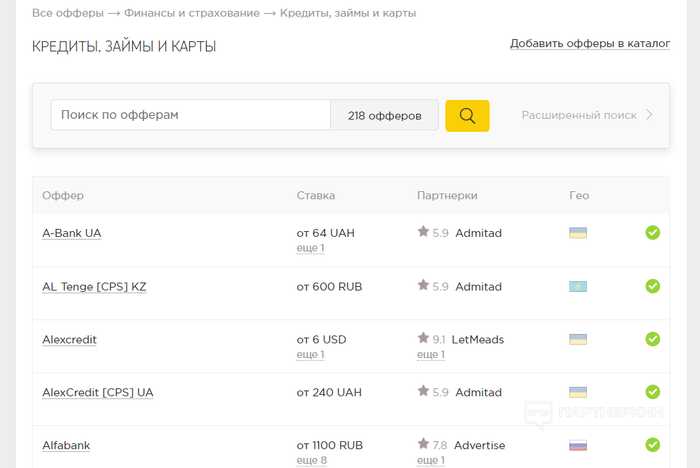Click rating star beside Advertise
This screenshot has width=700, height=468.
423,444
